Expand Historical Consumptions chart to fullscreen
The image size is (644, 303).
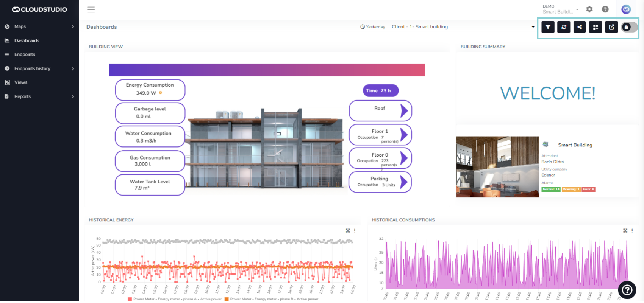[625, 230]
